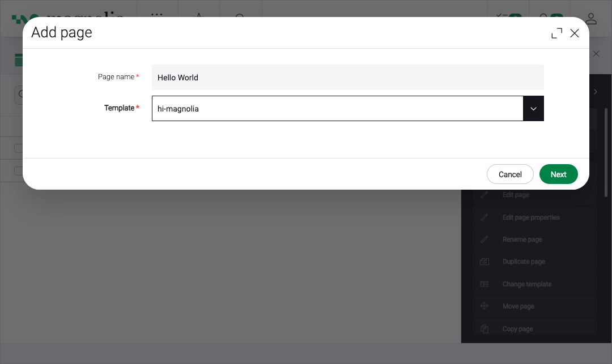Click the Copy page icon
The width and height of the screenshot is (612, 364).
coord(484,329)
